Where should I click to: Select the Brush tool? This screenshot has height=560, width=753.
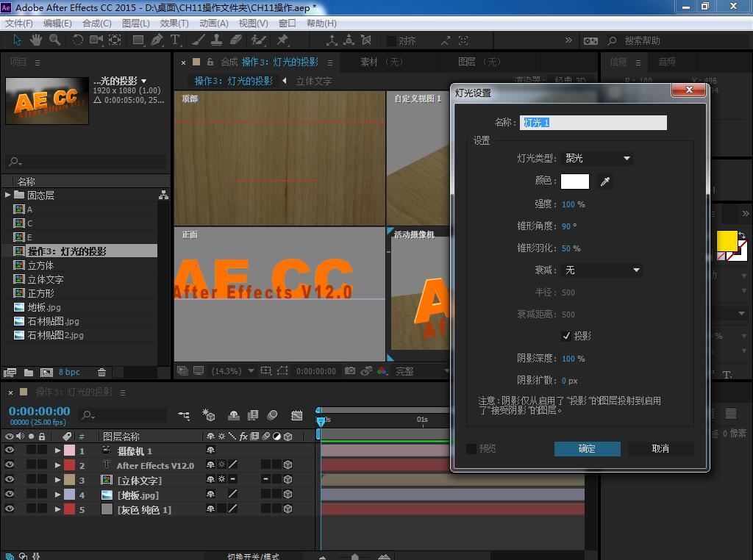tap(199, 40)
